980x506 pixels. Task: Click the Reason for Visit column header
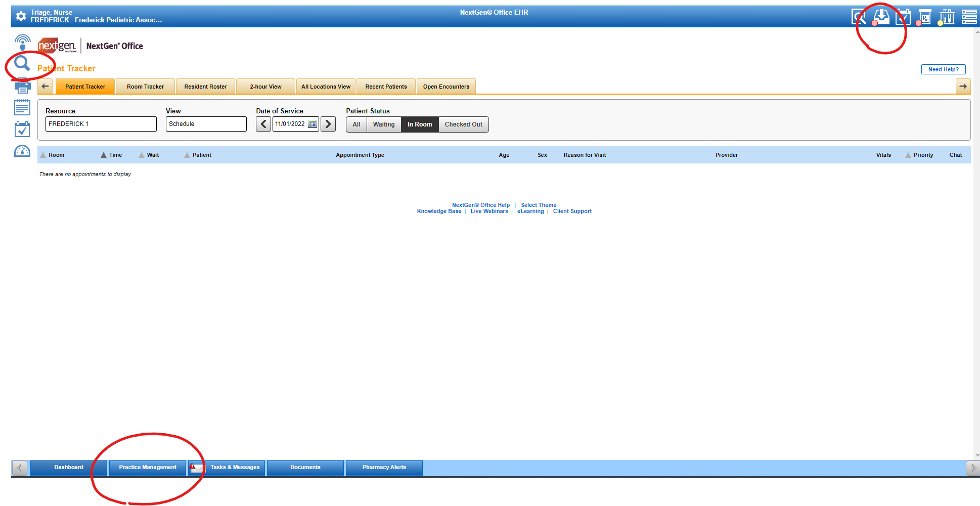coord(585,155)
